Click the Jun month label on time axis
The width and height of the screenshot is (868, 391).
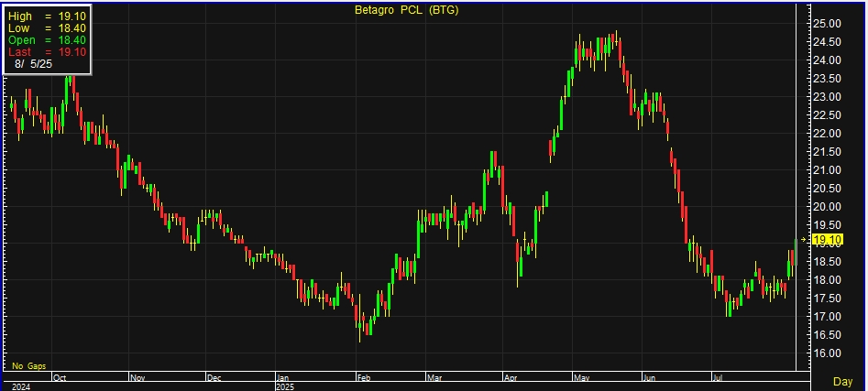point(649,378)
